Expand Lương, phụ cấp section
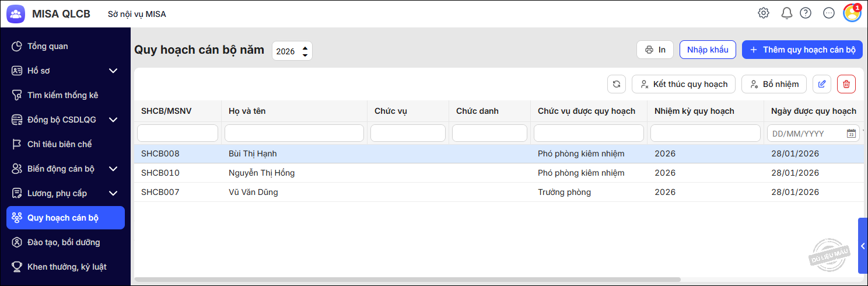 pyautogui.click(x=113, y=193)
